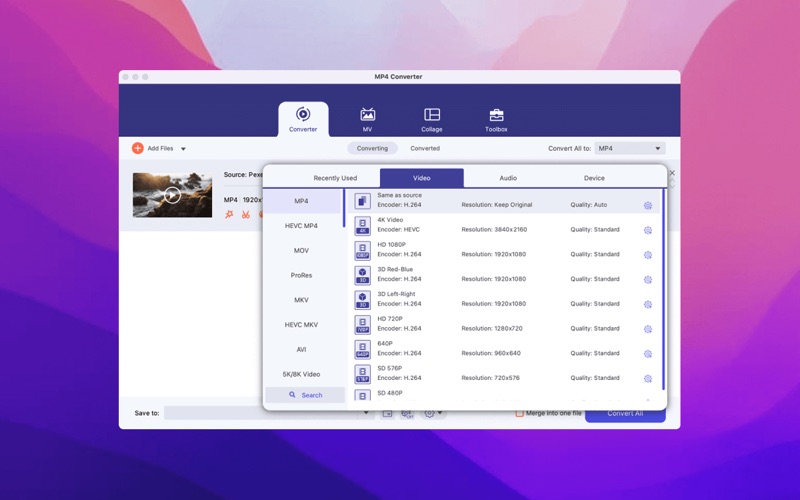Choose HEVC MKV format in sidebar
Image resolution: width=800 pixels, height=500 pixels.
point(302,324)
